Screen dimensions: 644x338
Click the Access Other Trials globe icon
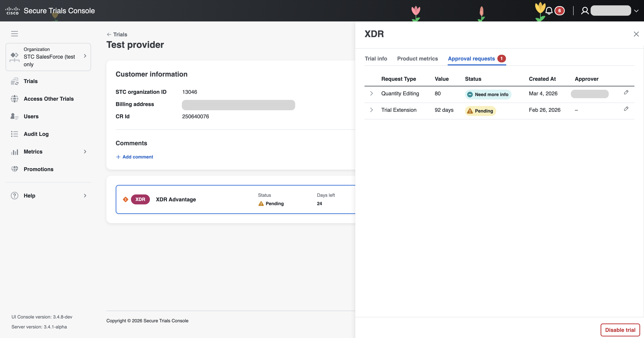[15, 99]
